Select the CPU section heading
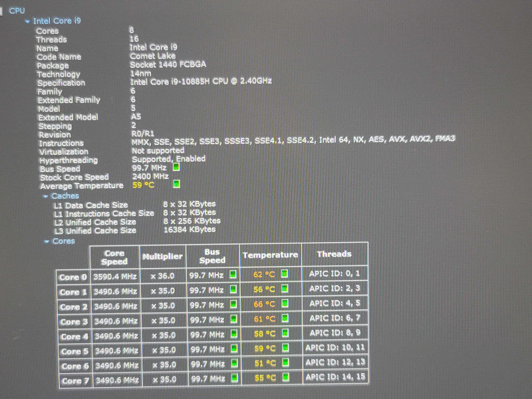Screen dimensions: 532x399 pyautogui.click(x=17, y=11)
